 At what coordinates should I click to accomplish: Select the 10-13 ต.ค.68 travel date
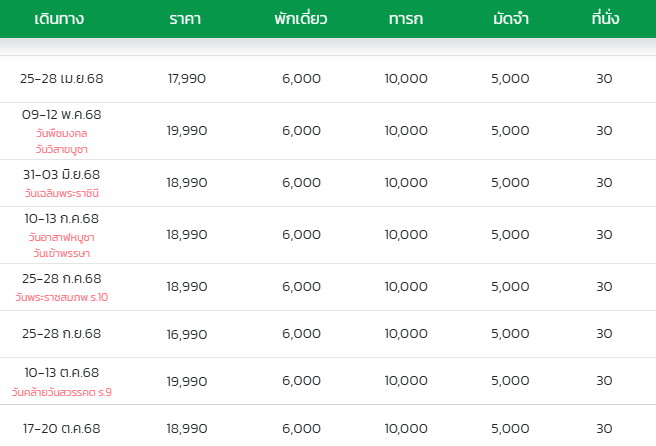pyautogui.click(x=62, y=372)
